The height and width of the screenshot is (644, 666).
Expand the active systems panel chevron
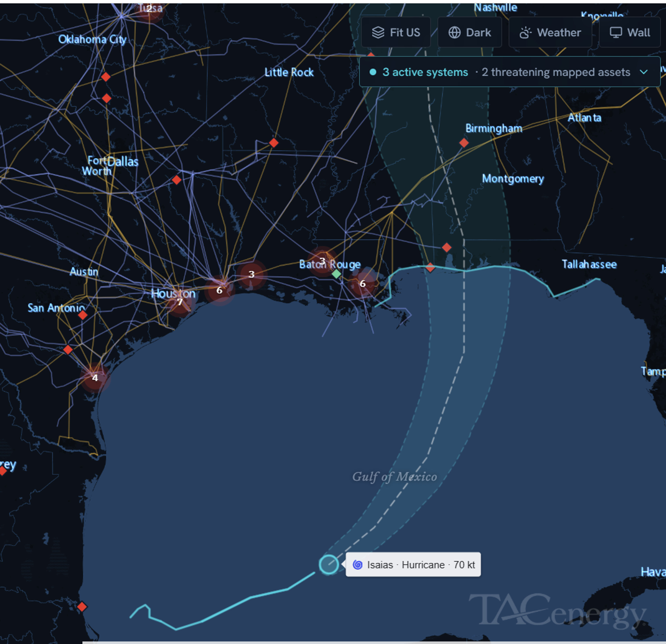[644, 72]
